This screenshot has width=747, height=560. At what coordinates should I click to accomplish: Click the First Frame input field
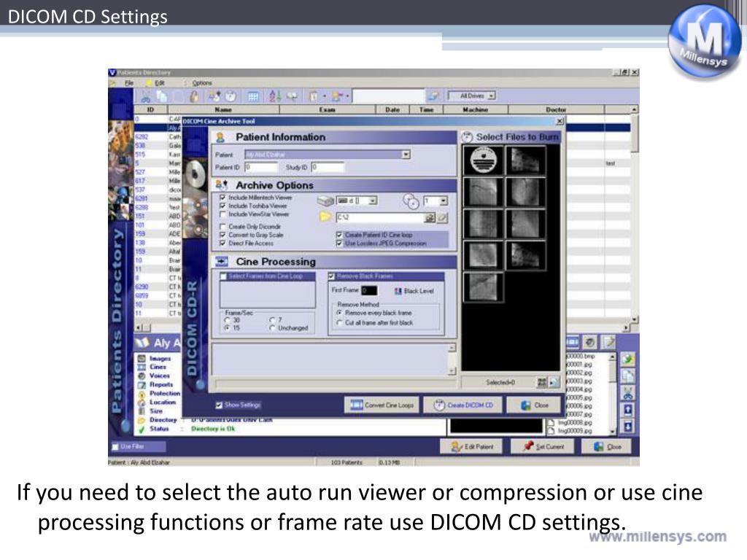click(370, 290)
